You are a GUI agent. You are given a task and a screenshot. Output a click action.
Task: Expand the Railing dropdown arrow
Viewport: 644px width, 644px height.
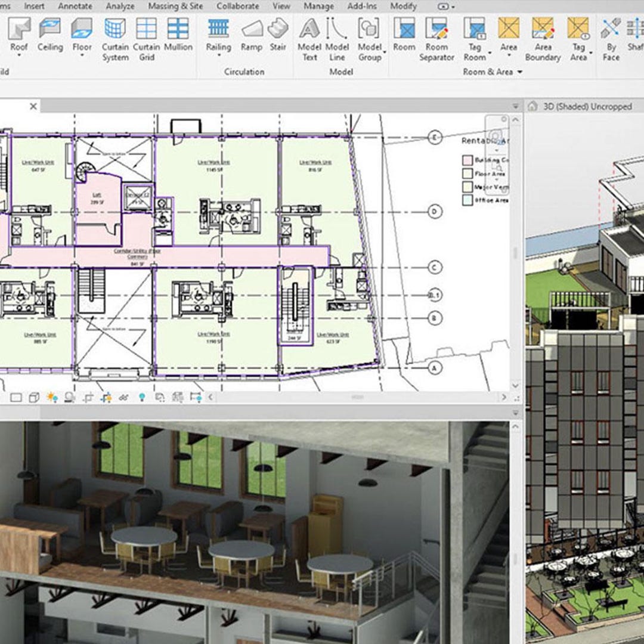coord(218,55)
